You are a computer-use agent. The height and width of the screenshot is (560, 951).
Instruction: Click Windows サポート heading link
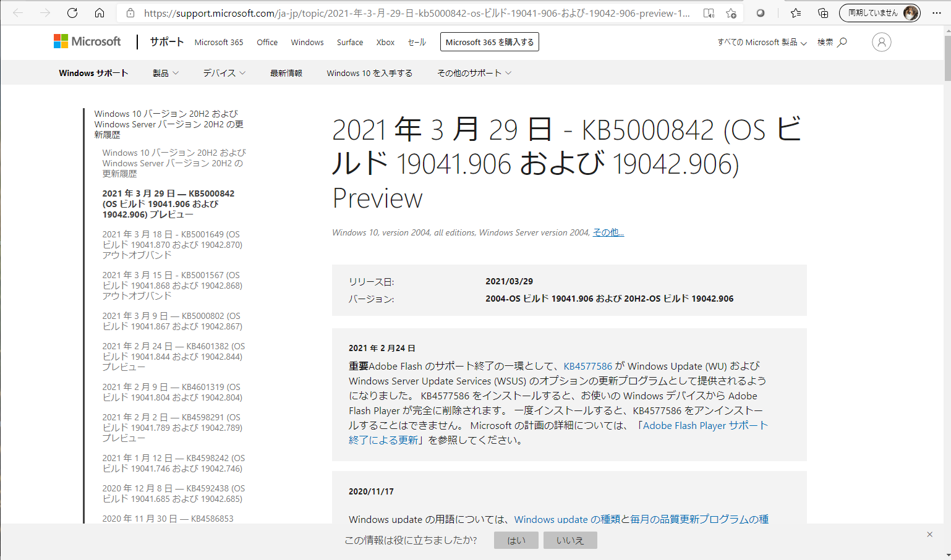pos(93,73)
